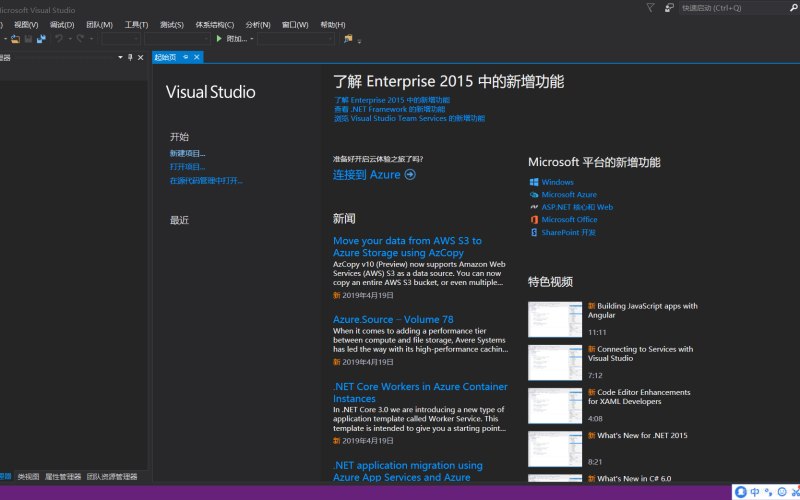Switch to the 团队资源管理器 tab

112,477
